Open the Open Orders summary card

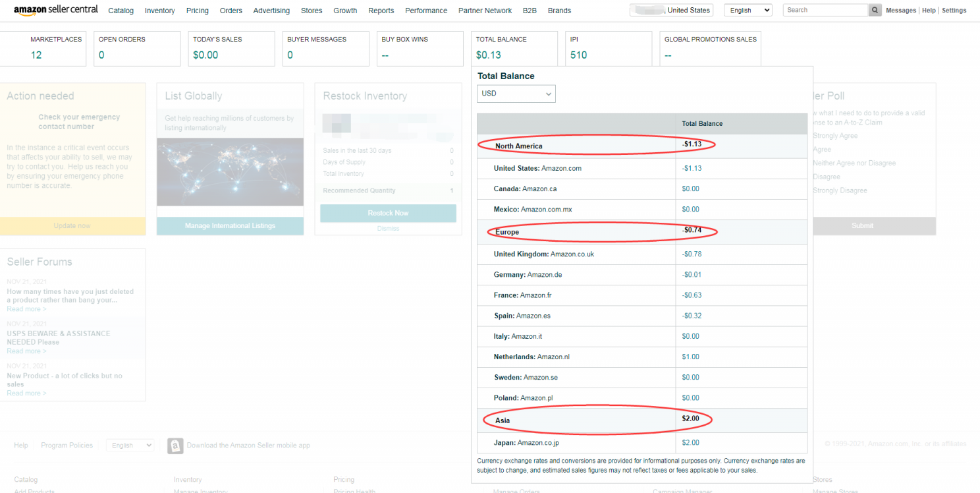pos(137,49)
